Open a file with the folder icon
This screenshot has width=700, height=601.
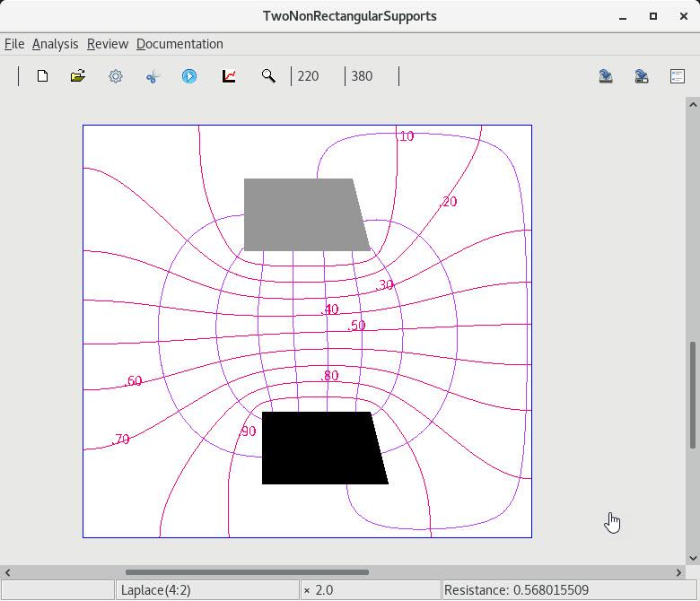click(78, 76)
